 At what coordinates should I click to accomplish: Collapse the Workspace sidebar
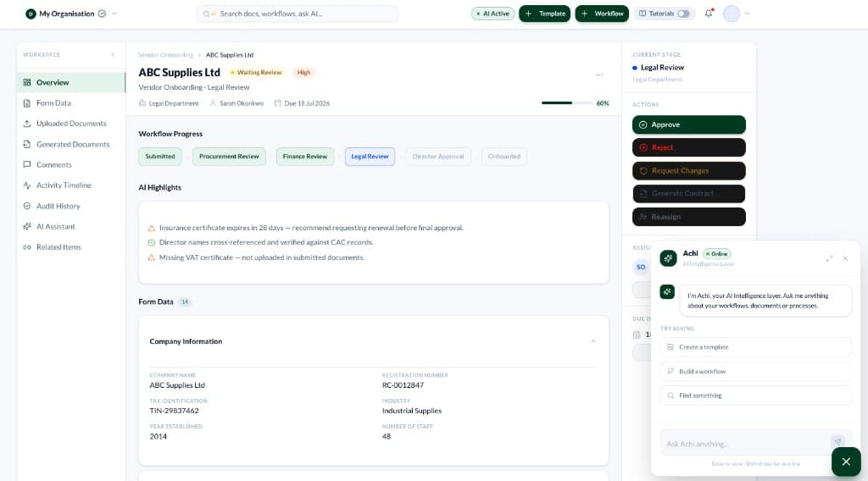pyautogui.click(x=113, y=55)
